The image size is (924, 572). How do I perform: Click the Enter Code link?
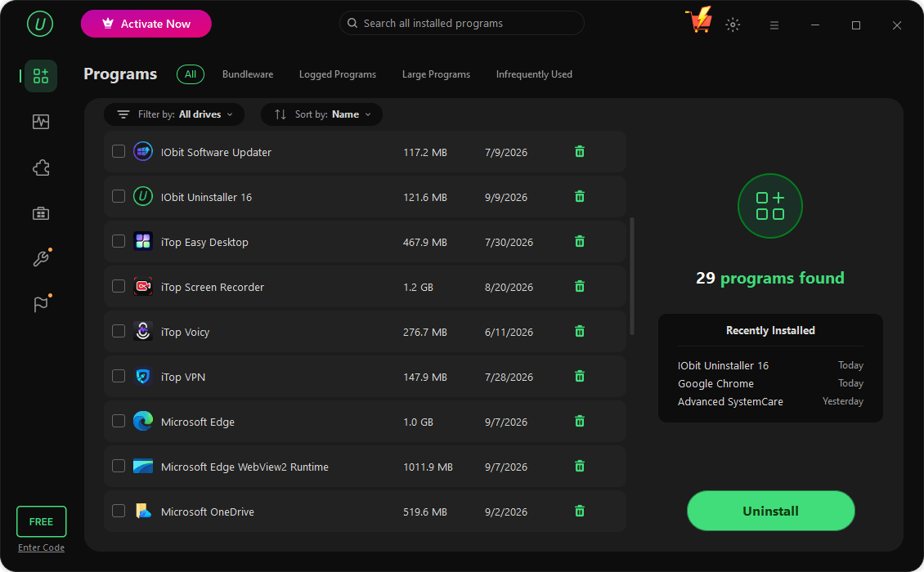click(x=41, y=547)
